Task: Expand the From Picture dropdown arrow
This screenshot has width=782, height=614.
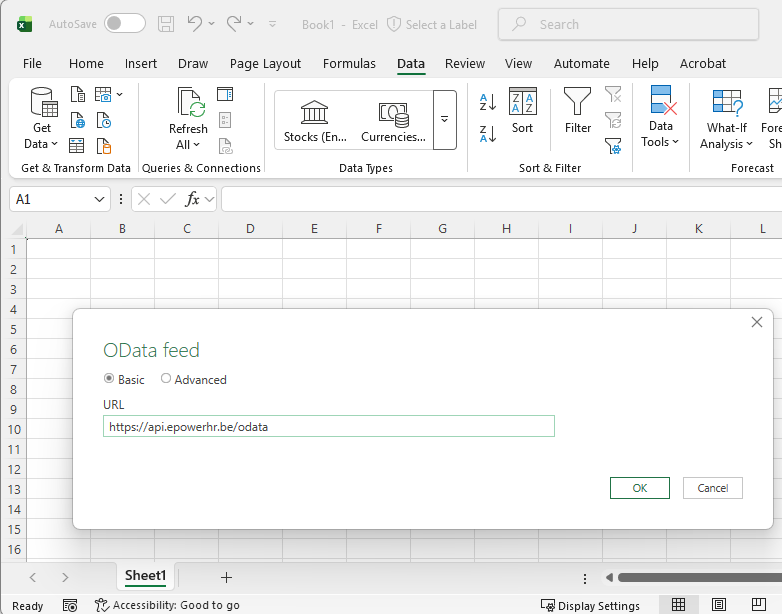Action: [120, 94]
